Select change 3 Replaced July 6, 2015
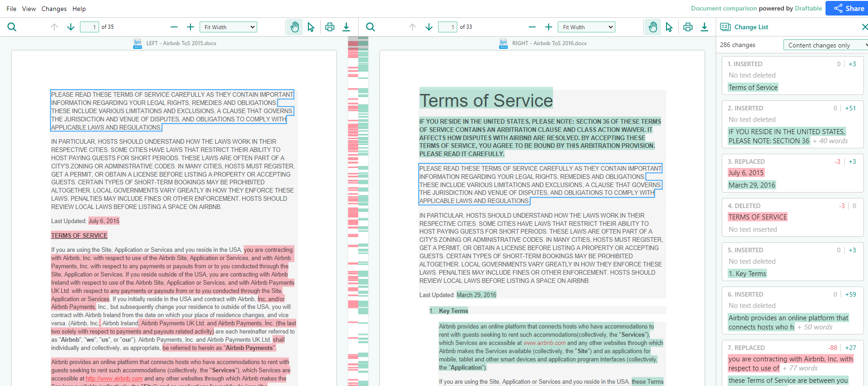 [x=793, y=173]
